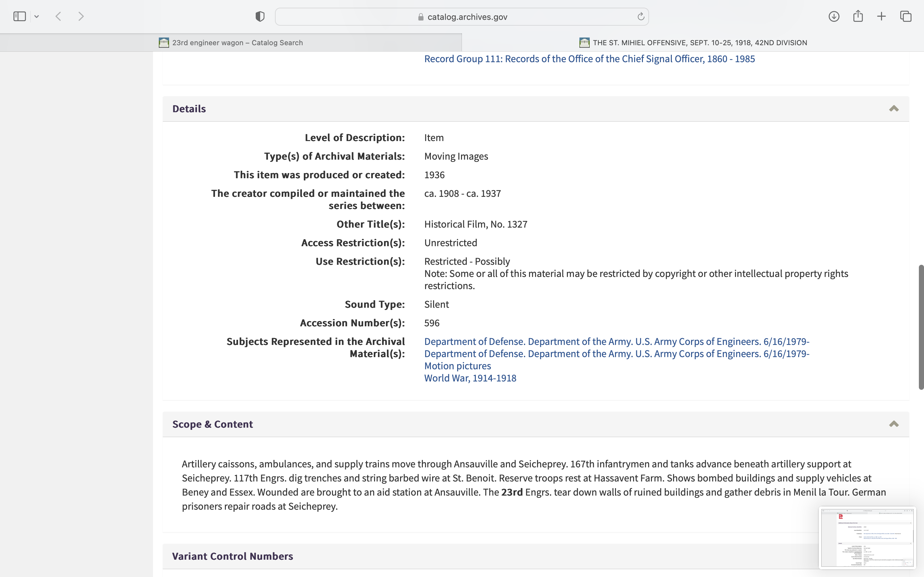Go back to previous page
This screenshot has height=577, width=924.
click(x=58, y=16)
